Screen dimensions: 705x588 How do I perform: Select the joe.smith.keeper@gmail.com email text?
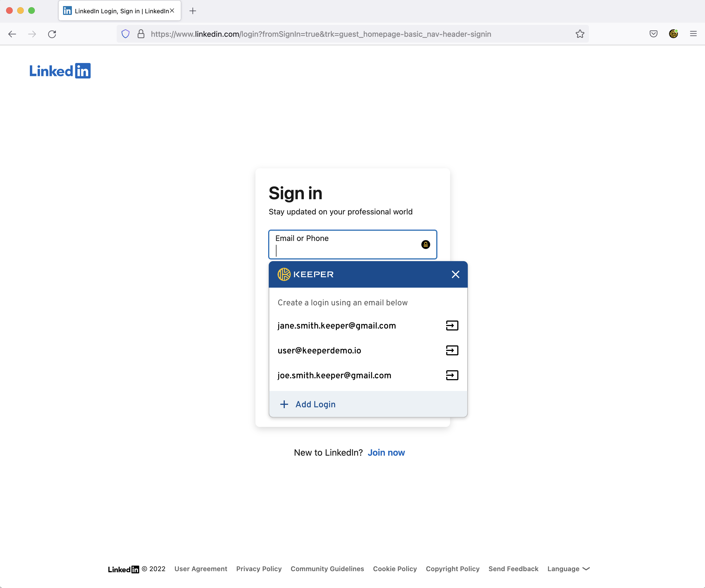[334, 376]
